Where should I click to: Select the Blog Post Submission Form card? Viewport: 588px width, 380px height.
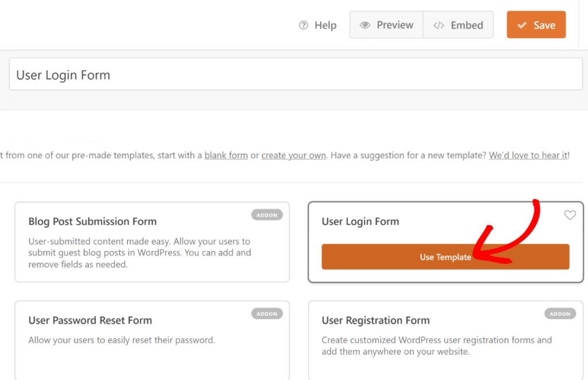[152, 241]
